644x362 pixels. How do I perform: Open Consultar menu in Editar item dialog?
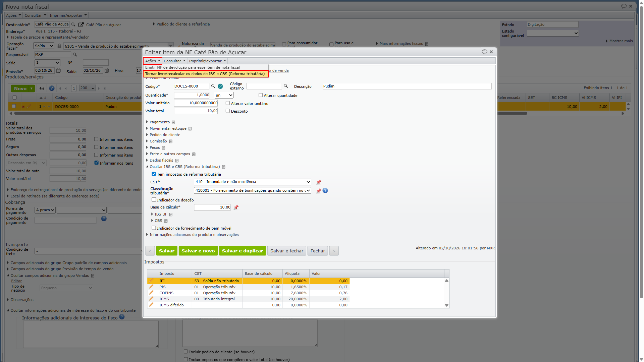(x=174, y=61)
